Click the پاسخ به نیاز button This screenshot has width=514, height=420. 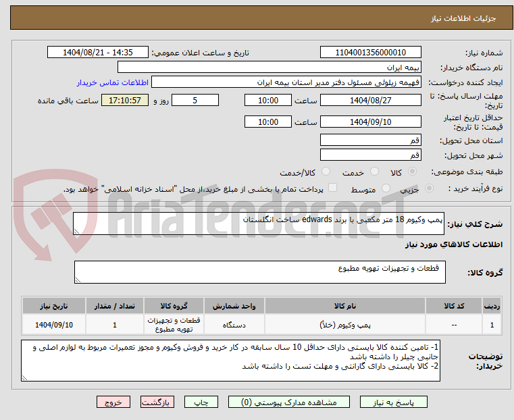(x=393, y=402)
